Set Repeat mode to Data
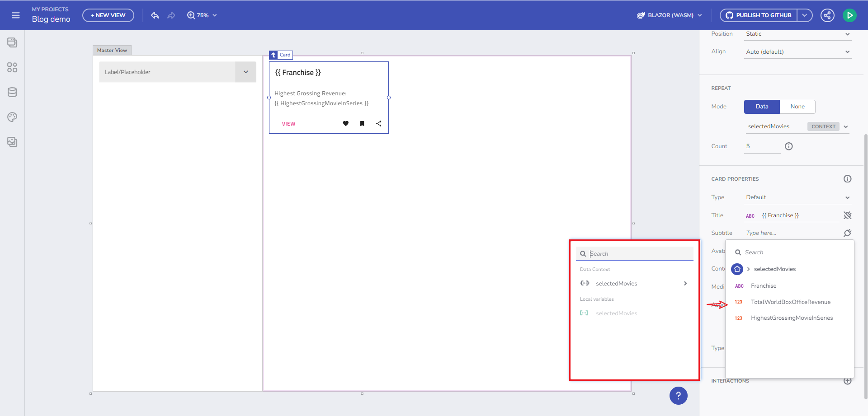 point(762,107)
